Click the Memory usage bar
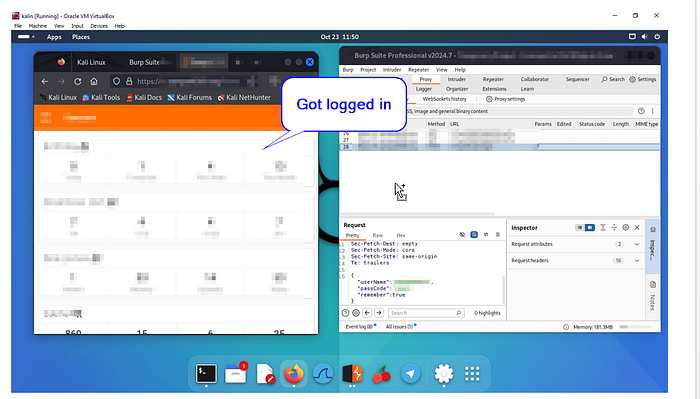The height and width of the screenshot is (399, 700). (x=635, y=327)
